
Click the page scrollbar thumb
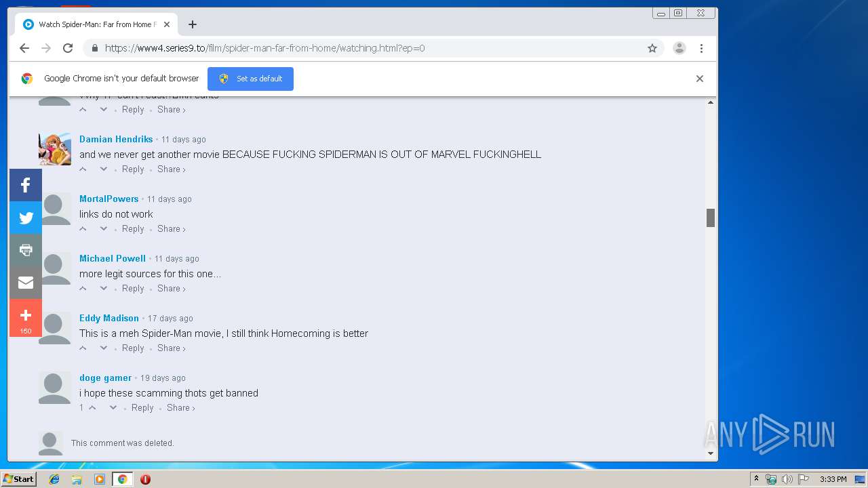[711, 218]
